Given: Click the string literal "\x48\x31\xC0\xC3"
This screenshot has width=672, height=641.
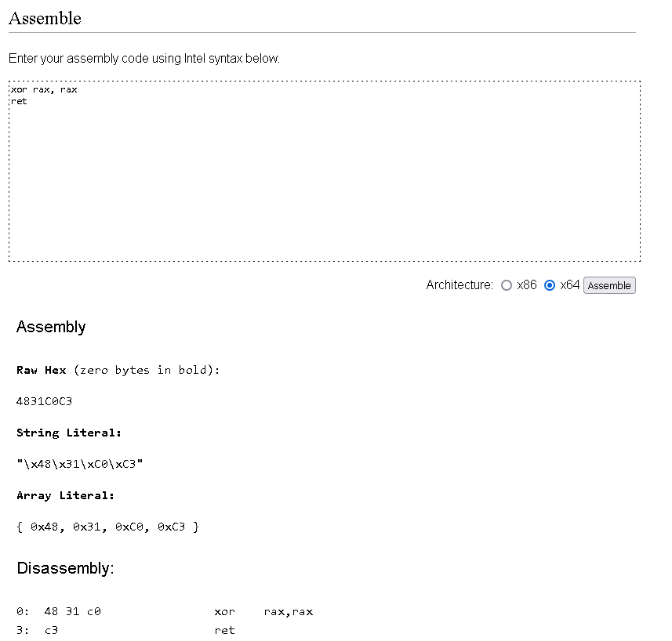Looking at the screenshot, I should click(x=80, y=464).
